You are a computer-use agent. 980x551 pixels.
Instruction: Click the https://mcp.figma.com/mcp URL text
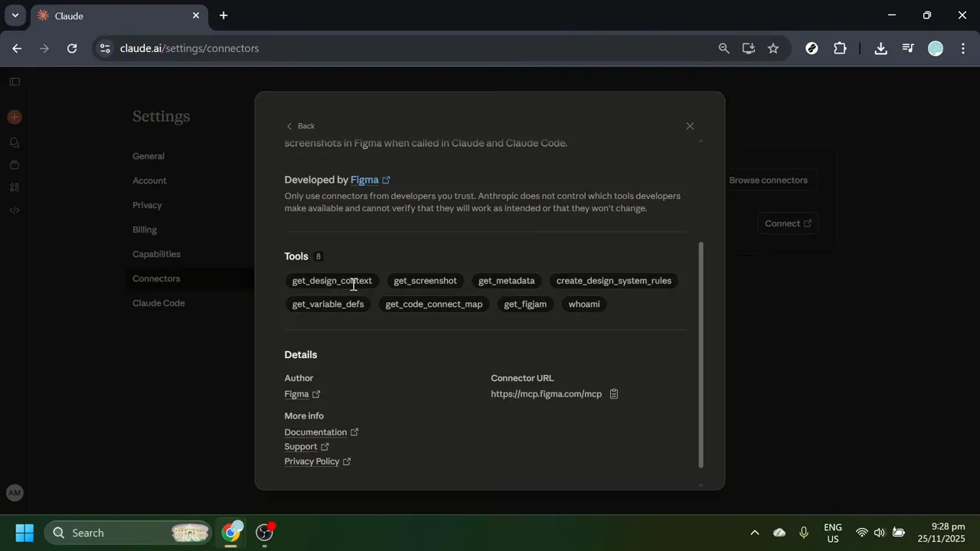coord(547,394)
